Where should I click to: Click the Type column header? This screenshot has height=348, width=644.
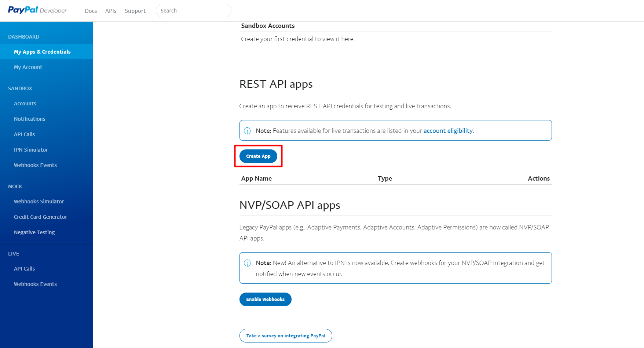tap(385, 178)
